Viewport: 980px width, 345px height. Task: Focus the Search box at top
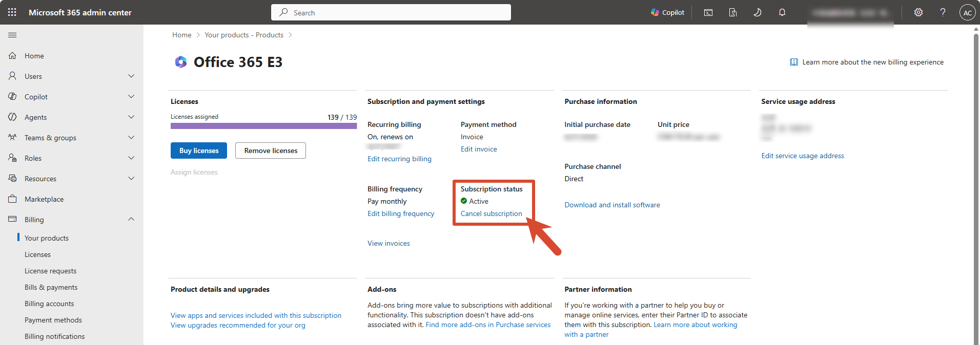click(x=391, y=12)
